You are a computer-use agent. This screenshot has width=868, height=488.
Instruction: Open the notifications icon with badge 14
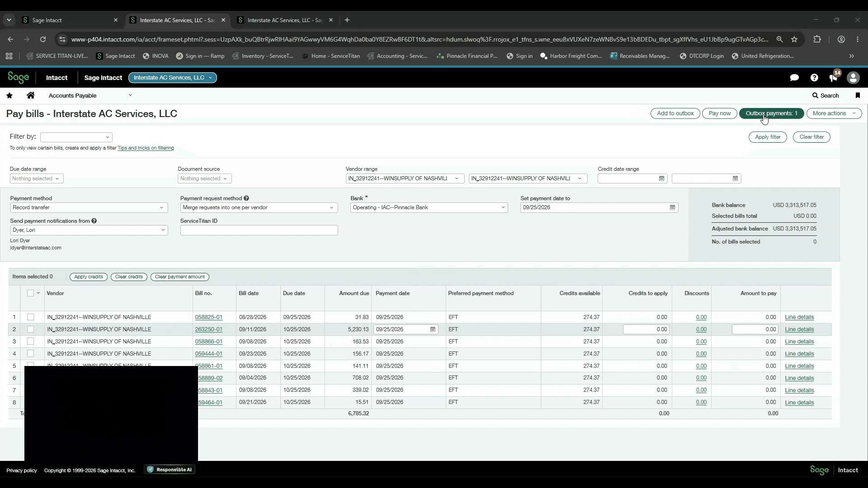(834, 77)
